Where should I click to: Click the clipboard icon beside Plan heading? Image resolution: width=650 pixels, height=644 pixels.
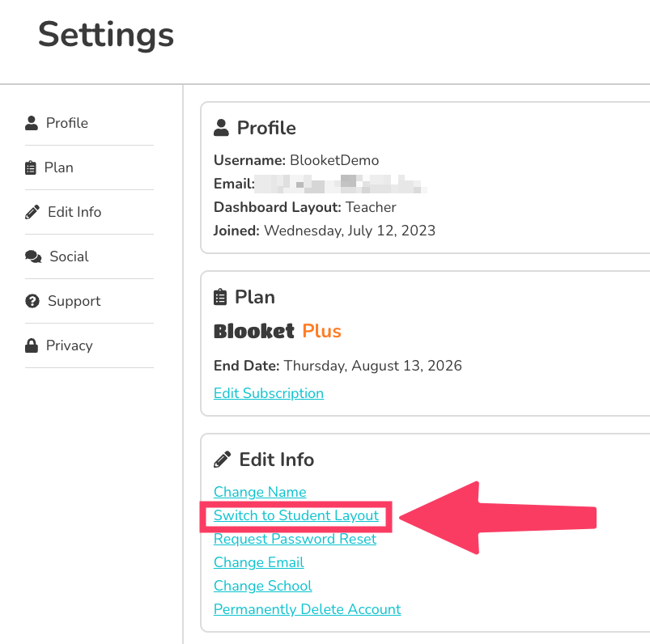coord(220,297)
